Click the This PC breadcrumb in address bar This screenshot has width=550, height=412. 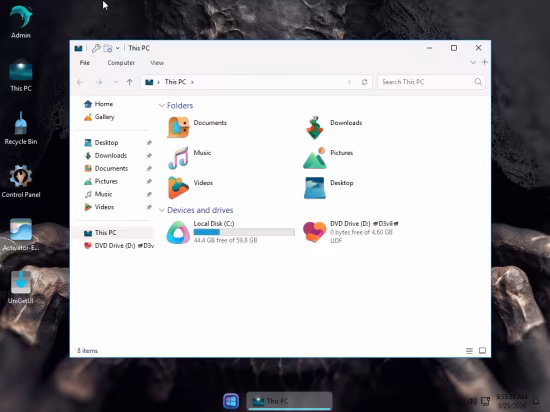pos(175,82)
